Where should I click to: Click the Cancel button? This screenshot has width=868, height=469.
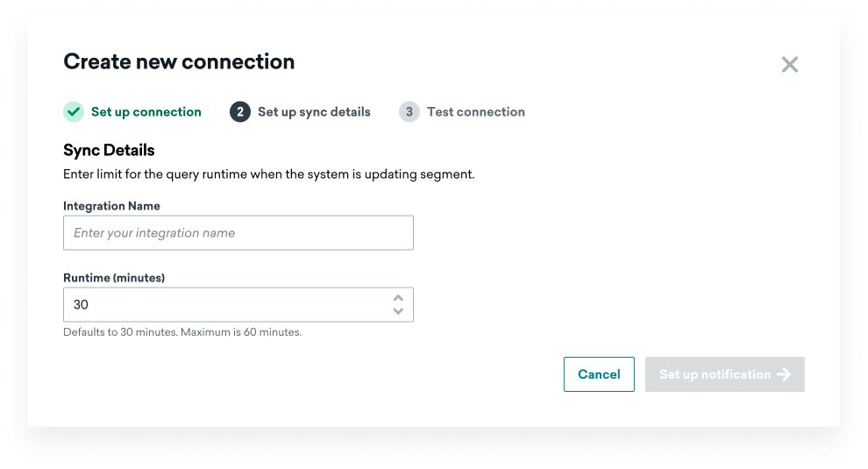599,374
